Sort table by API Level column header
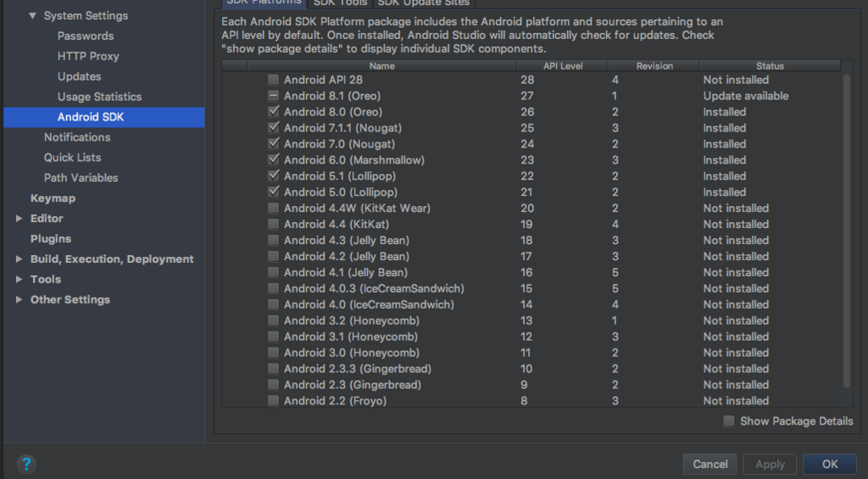 [563, 66]
